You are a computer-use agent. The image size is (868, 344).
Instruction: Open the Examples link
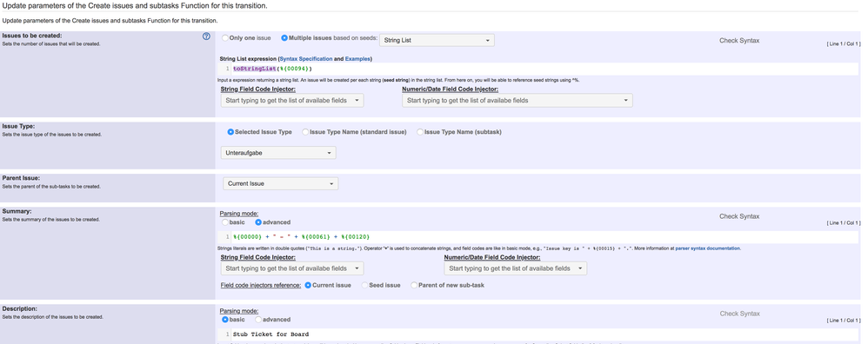coord(357,58)
